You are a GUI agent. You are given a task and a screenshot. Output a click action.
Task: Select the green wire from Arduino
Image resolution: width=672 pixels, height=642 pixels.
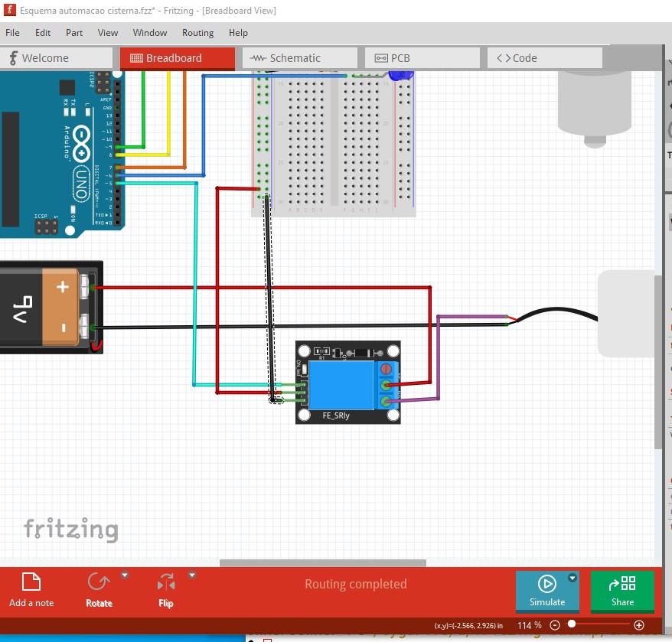[143, 109]
